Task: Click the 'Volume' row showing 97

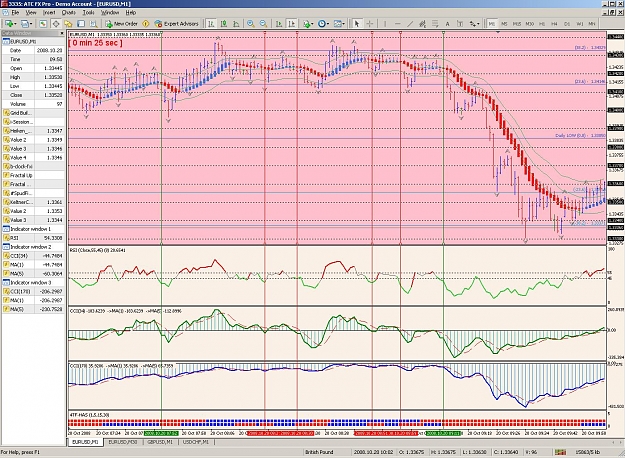Action: 33,104
